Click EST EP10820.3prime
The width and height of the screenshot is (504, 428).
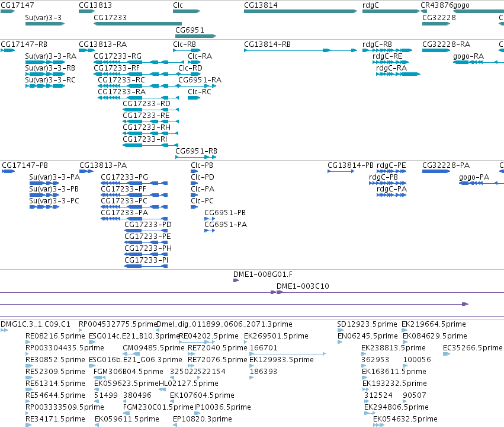[175, 425]
